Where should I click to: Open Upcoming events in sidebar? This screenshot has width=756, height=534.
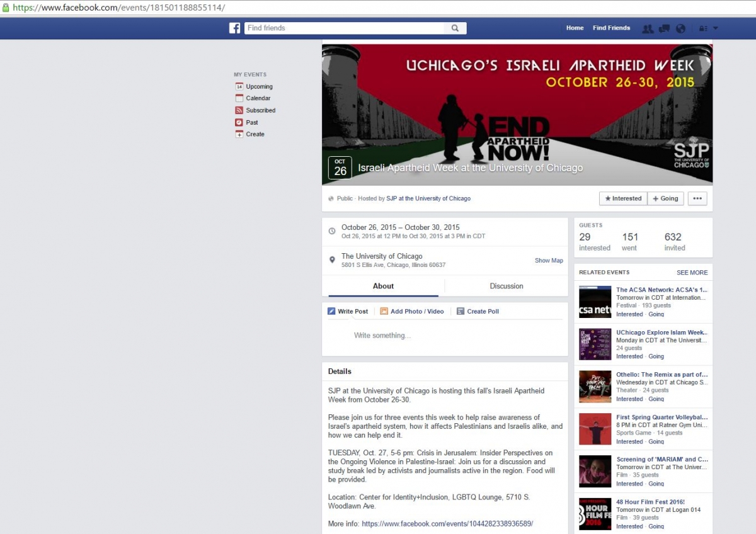point(259,87)
